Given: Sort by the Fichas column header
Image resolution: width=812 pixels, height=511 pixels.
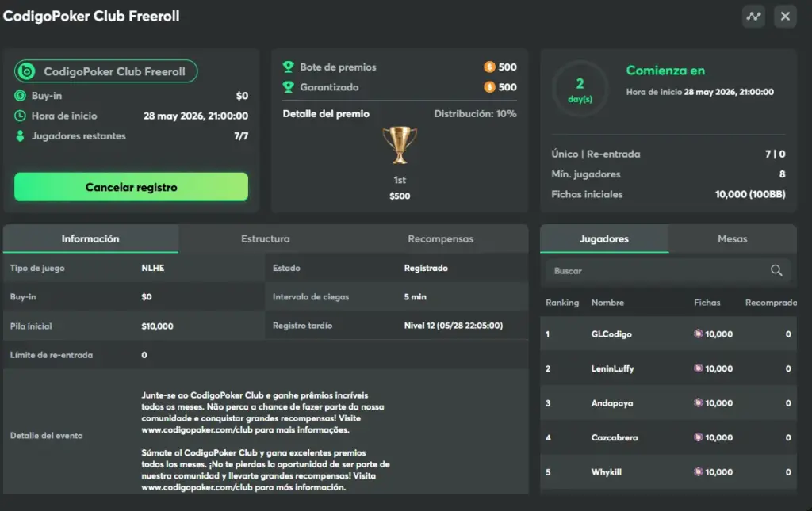Looking at the screenshot, I should [x=707, y=303].
